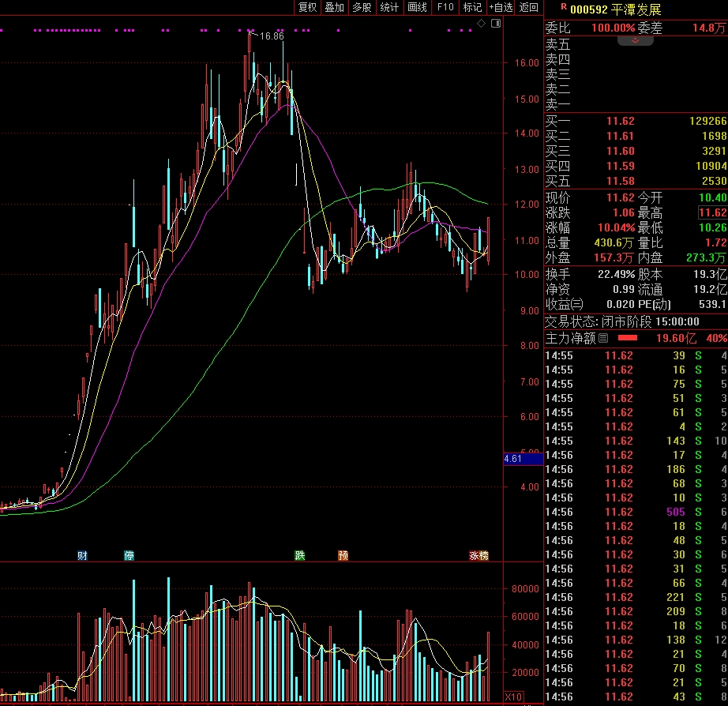Click the 财 financial report marker
This screenshot has height=706, width=728.
(82, 555)
